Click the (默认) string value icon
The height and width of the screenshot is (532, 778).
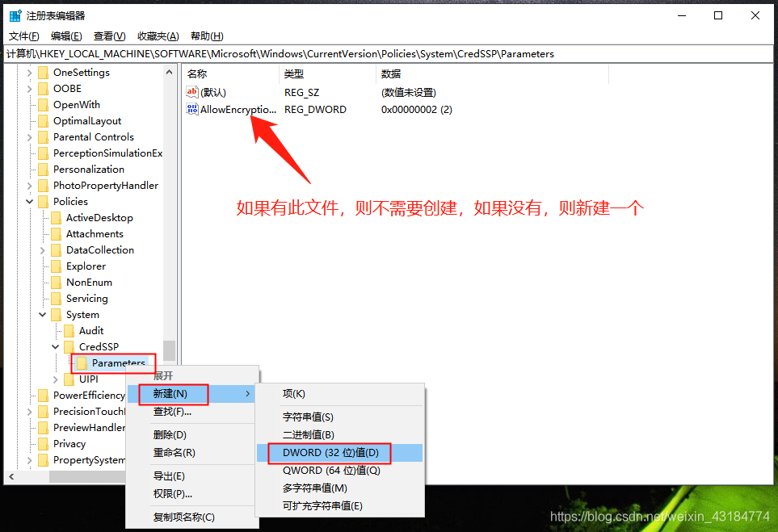[x=192, y=92]
